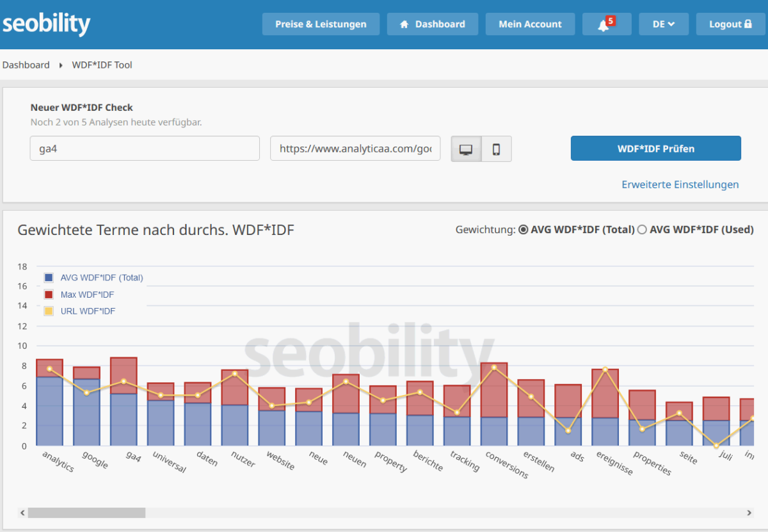This screenshot has width=768, height=532.
Task: Click the seobility logo
Action: click(46, 24)
